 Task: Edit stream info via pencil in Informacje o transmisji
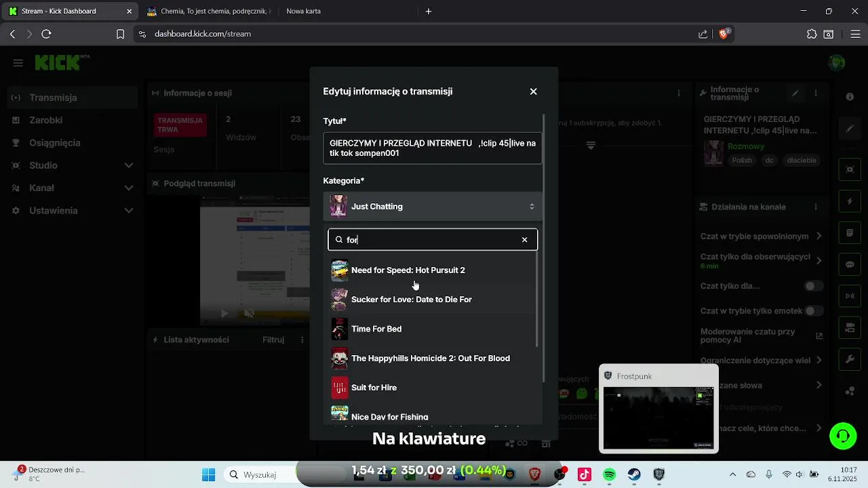click(795, 94)
